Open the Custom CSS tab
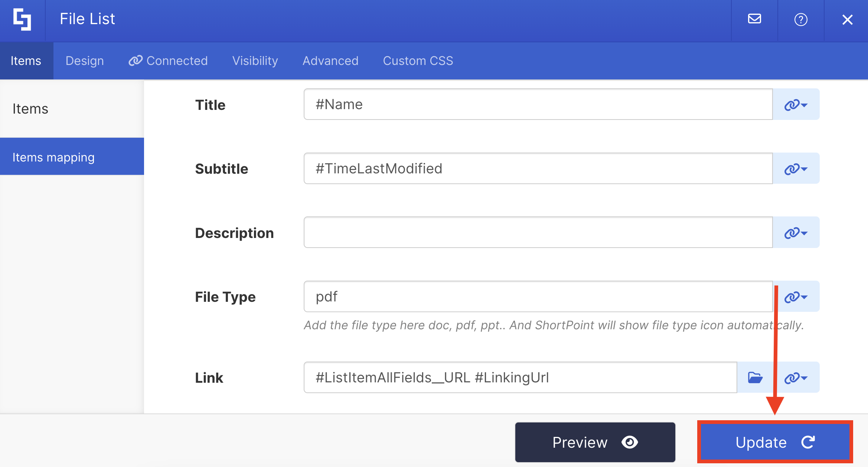 coord(418,61)
